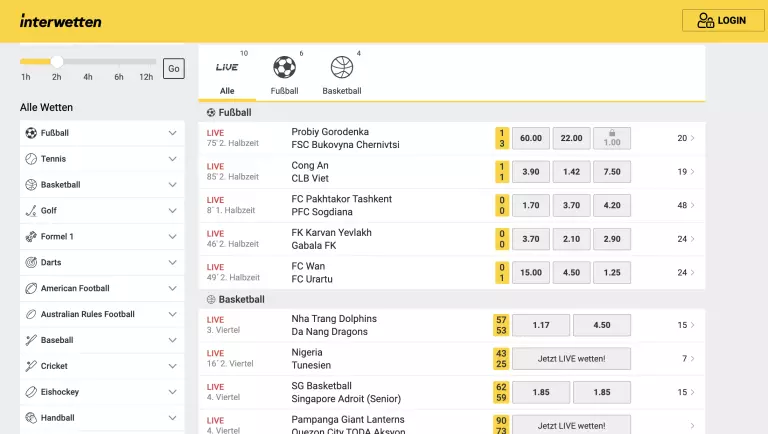Expand the Fußball category
The image size is (768, 434).
coord(172,133)
